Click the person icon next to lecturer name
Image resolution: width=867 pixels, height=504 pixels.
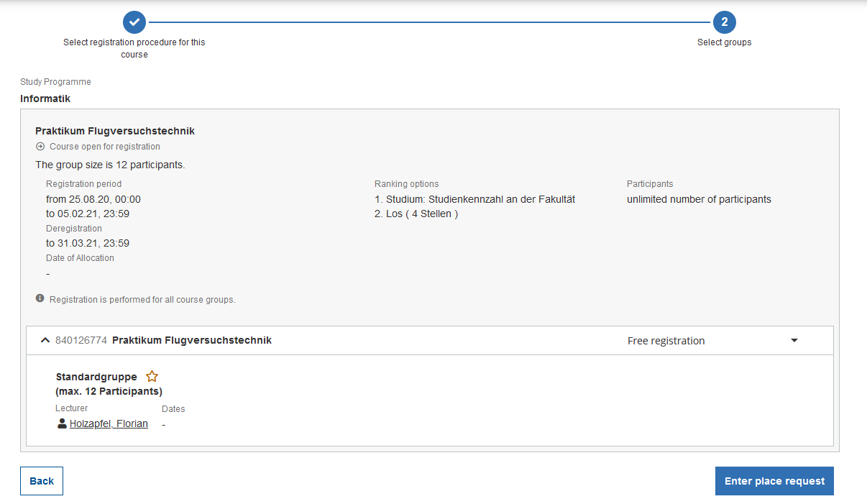[62, 423]
